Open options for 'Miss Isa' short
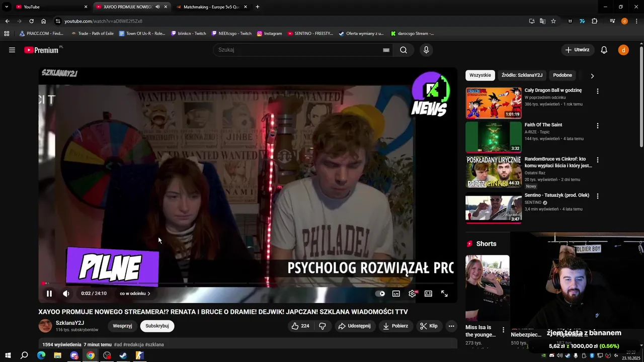 point(503,330)
